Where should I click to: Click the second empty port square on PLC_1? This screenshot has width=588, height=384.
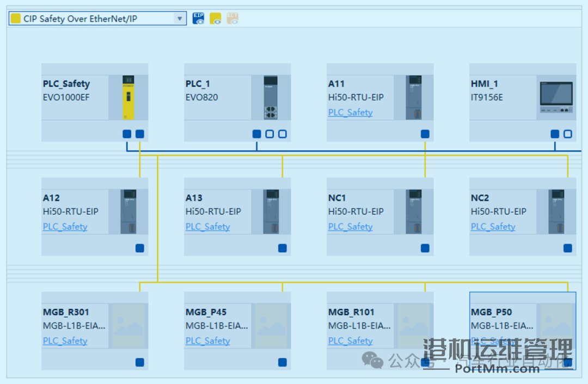(x=281, y=133)
